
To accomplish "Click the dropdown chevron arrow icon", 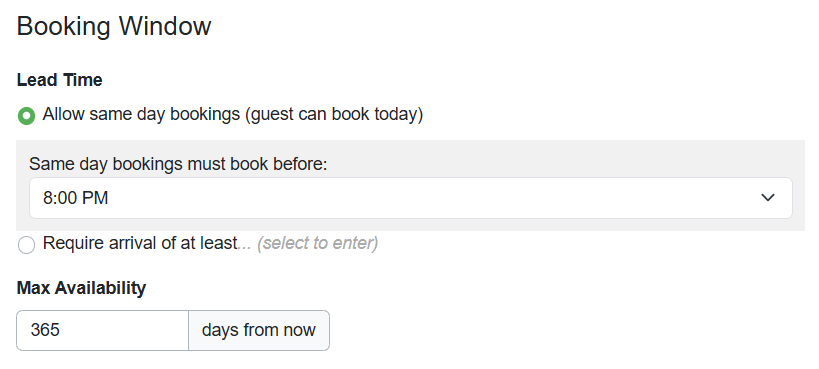I will pyautogui.click(x=767, y=198).
